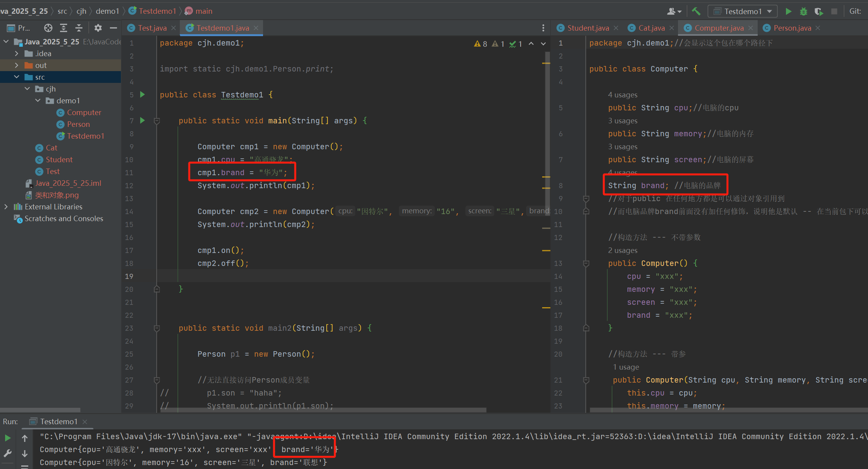
Task: Collapse the src folder node
Action: (16, 77)
